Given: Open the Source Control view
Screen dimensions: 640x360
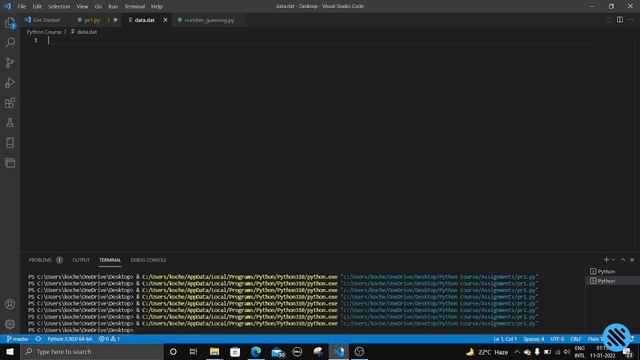Looking at the screenshot, I should [x=10, y=62].
